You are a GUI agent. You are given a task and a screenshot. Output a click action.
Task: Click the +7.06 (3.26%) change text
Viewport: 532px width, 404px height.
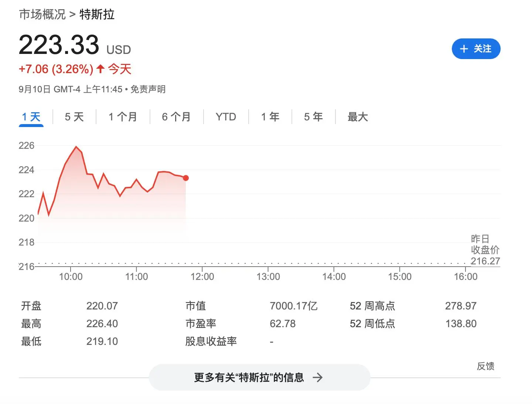point(56,69)
